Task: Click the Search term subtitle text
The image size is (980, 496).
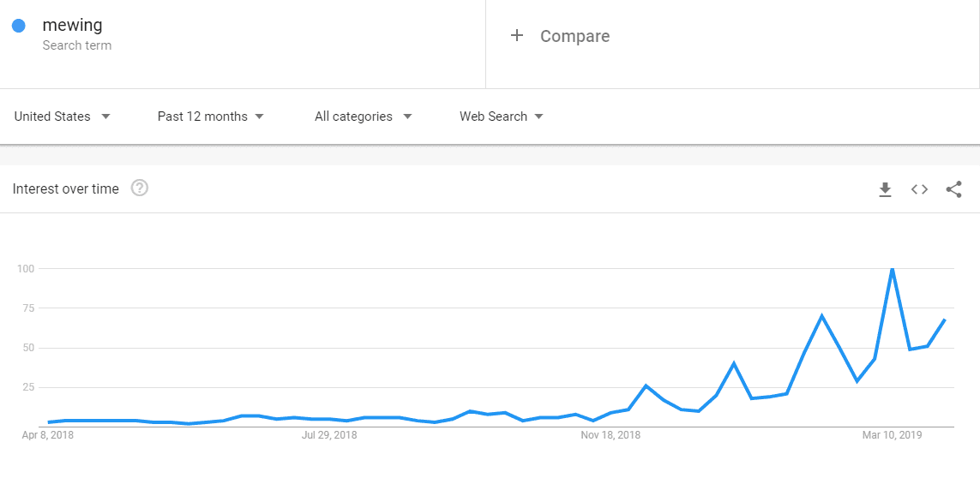Action: pyautogui.click(x=77, y=45)
